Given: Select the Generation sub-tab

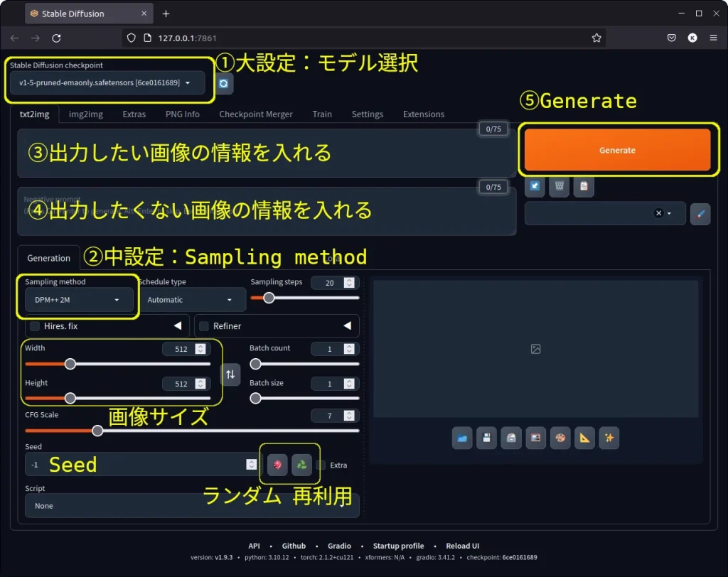Looking at the screenshot, I should [49, 258].
